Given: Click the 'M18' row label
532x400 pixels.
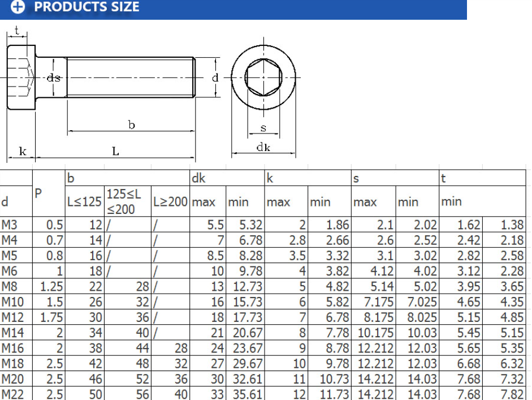Looking at the screenshot, I should coord(12,363).
